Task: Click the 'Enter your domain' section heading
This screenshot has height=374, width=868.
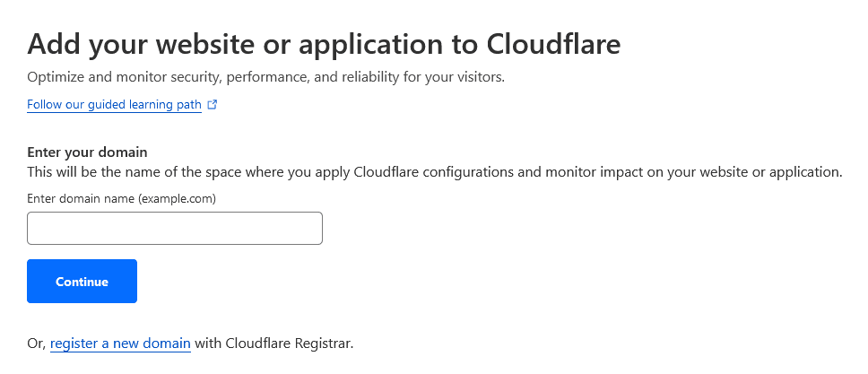Action: click(87, 152)
